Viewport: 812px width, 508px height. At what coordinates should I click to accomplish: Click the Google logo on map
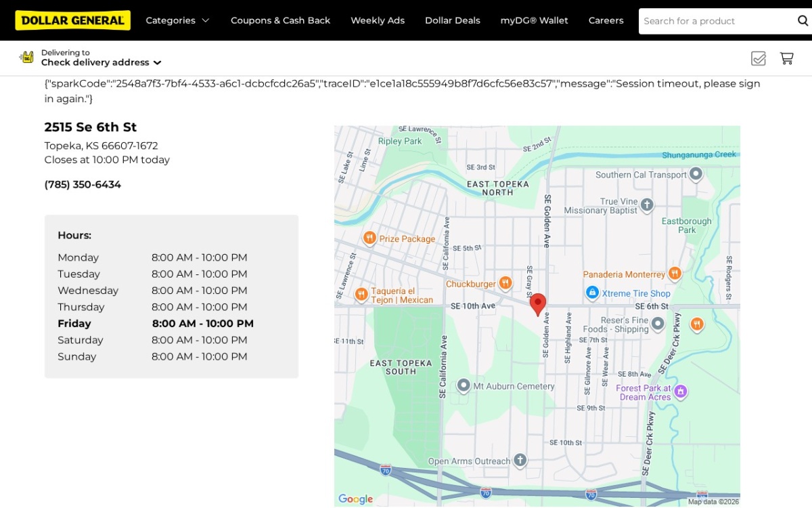pyautogui.click(x=355, y=499)
